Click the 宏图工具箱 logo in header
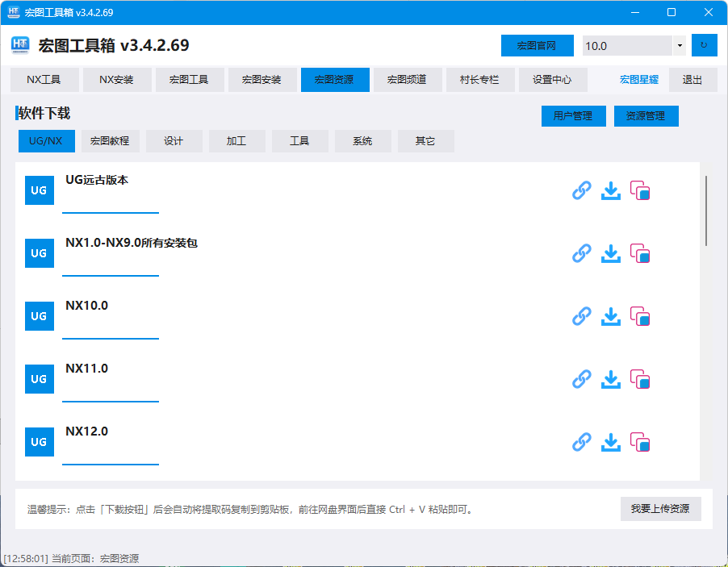 coord(20,45)
